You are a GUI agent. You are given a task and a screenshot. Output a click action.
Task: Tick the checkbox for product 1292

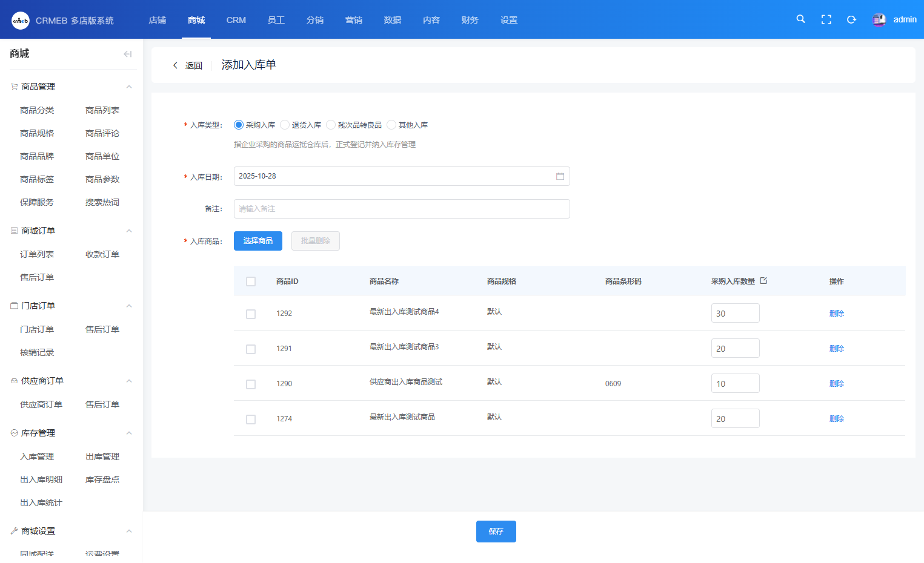[x=251, y=314]
